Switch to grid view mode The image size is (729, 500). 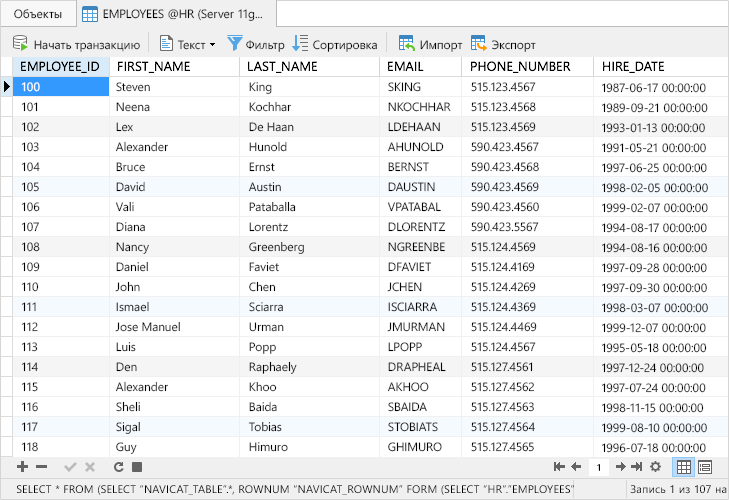[x=684, y=467]
